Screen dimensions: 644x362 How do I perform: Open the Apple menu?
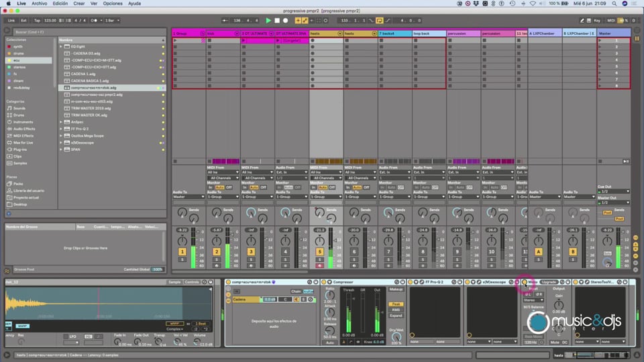[9, 3]
